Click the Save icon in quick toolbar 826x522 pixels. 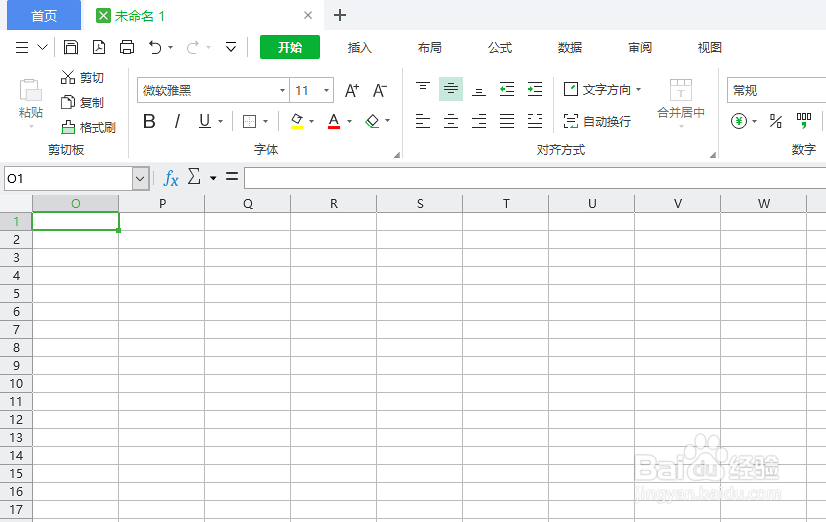point(71,47)
